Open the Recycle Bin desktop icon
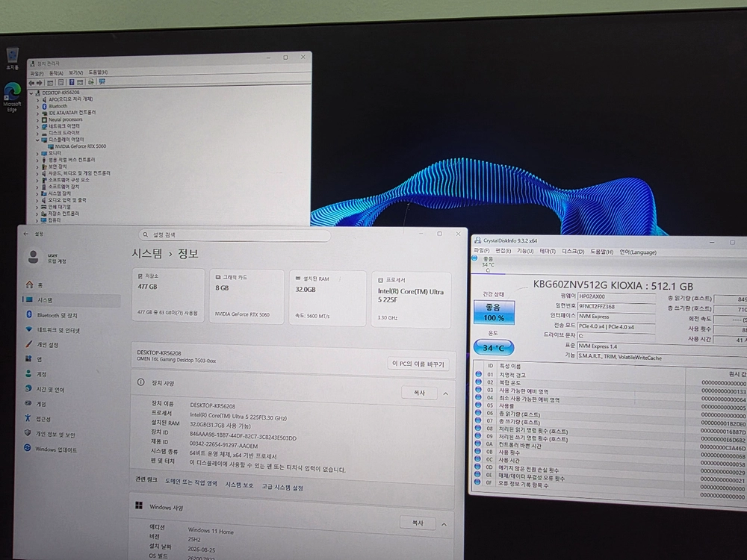 tap(13, 58)
